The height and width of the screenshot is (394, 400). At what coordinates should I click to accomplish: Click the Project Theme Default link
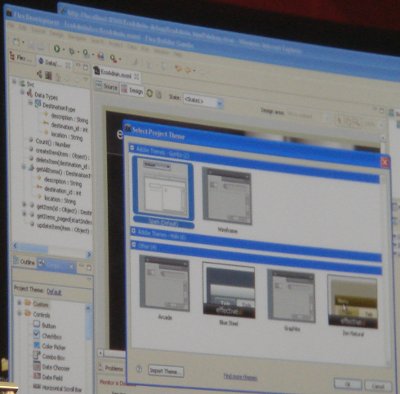54,292
